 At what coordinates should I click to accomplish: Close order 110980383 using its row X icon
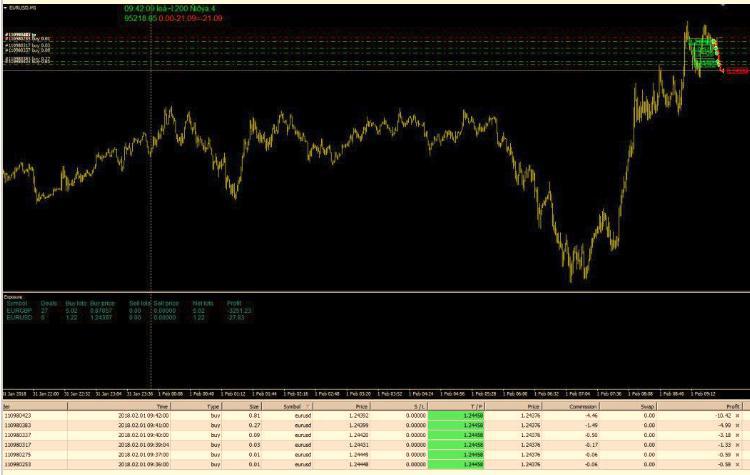point(738,424)
